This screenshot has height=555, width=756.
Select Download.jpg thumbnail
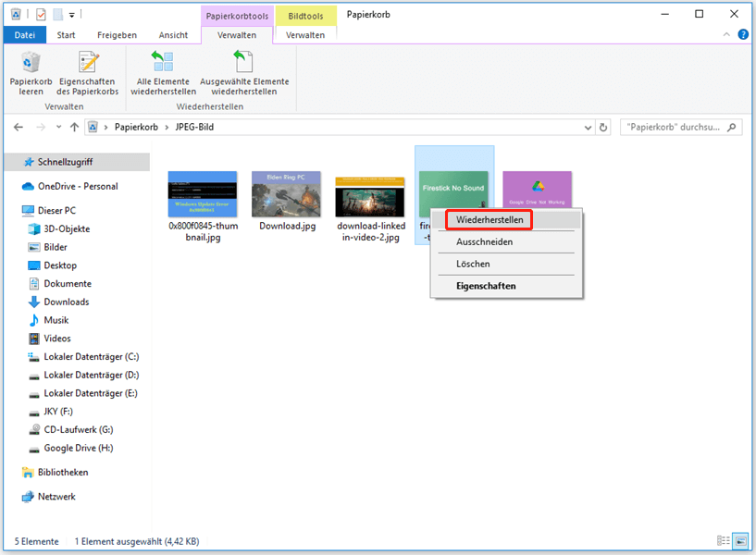287,201
